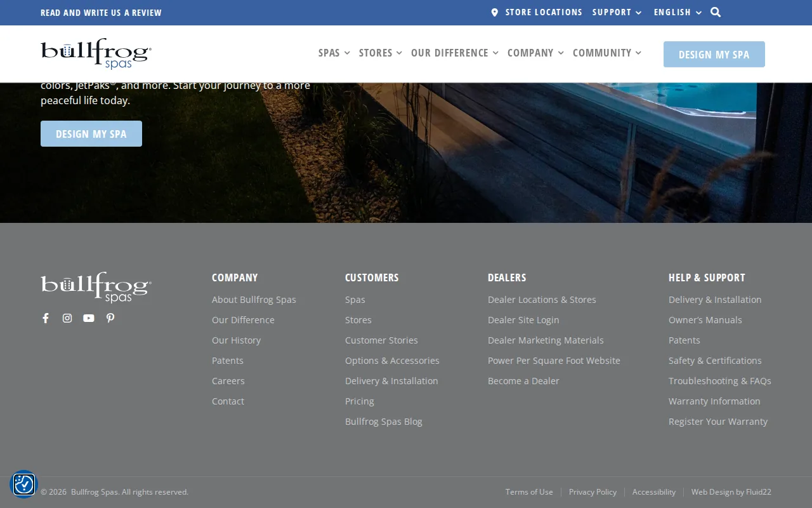
Task: Open Bullfrog Spas Instagram icon
Action: coord(67,318)
